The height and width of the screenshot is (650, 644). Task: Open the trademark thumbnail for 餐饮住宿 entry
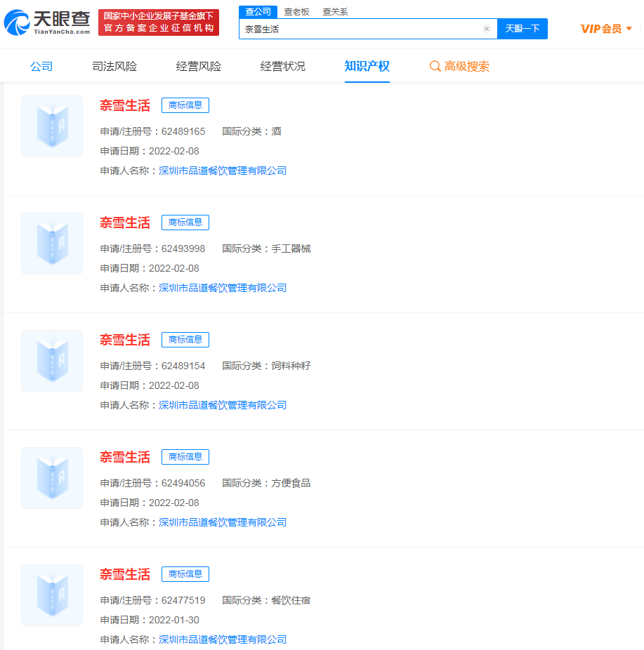point(52,595)
